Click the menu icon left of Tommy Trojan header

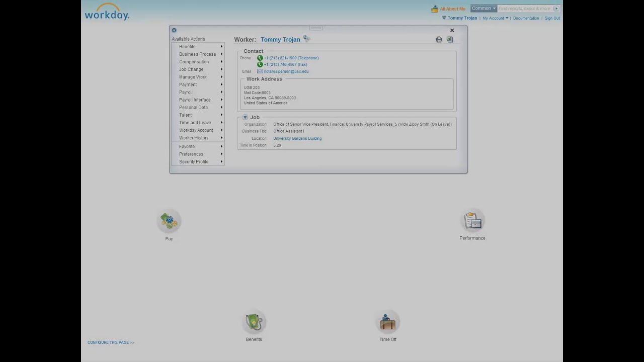444,18
